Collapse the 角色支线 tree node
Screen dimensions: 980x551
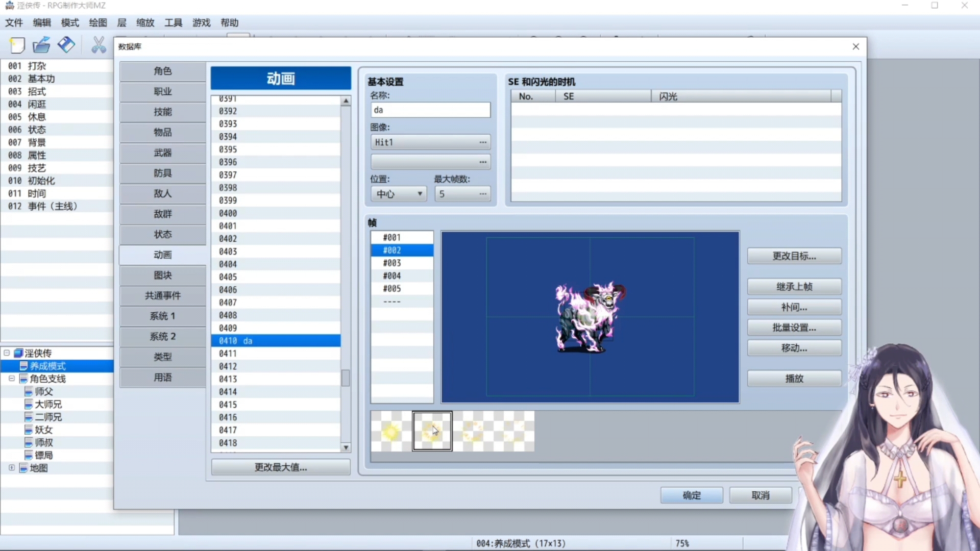coord(11,379)
